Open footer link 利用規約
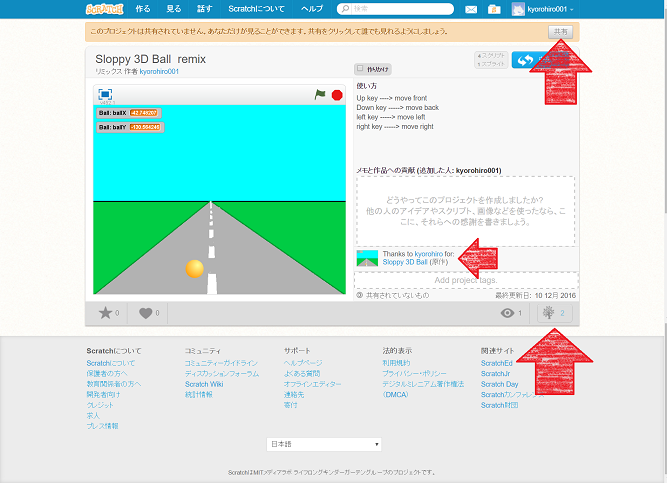 (x=396, y=363)
